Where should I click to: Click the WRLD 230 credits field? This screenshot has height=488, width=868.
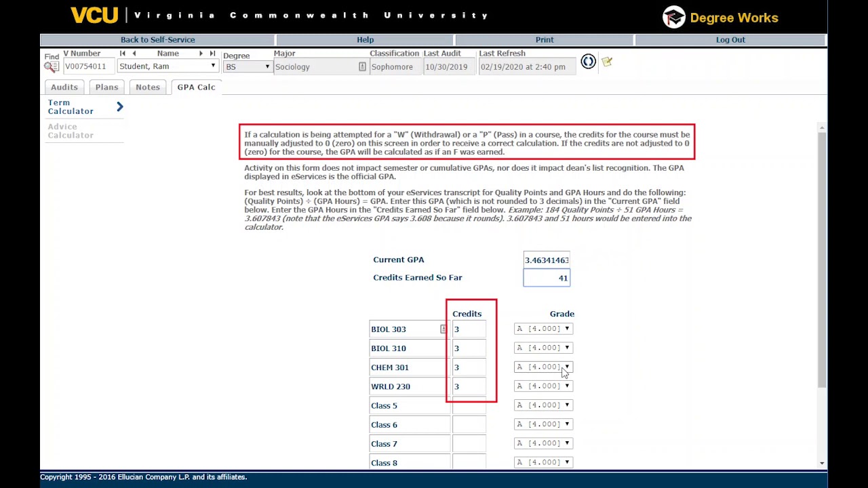469,386
